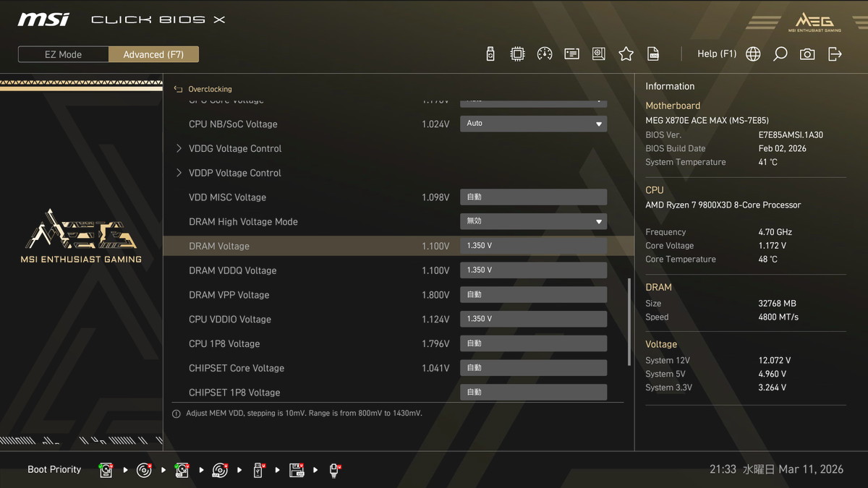Click the globe language icon

tap(753, 54)
